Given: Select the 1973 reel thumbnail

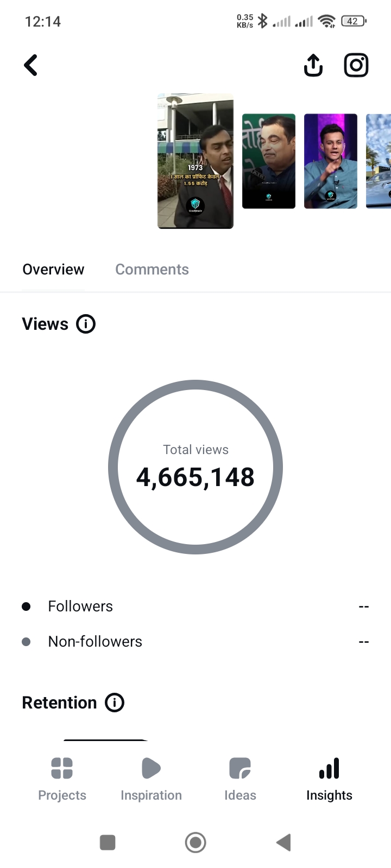Looking at the screenshot, I should 195,161.
